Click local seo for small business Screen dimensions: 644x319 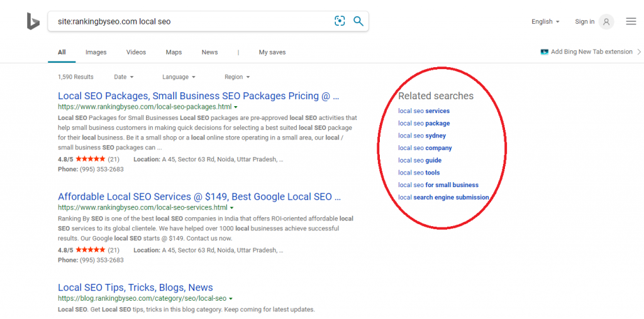point(438,185)
